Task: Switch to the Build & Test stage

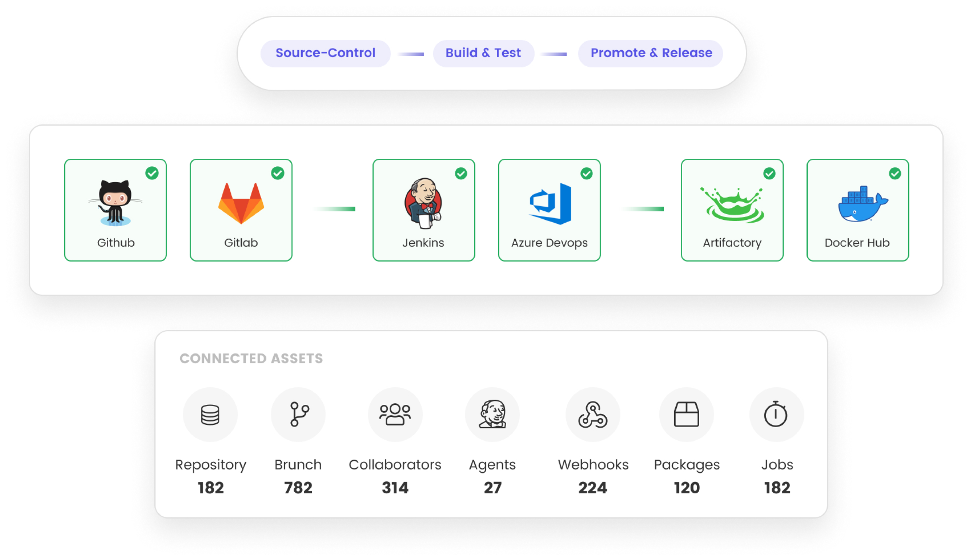Action: point(483,52)
